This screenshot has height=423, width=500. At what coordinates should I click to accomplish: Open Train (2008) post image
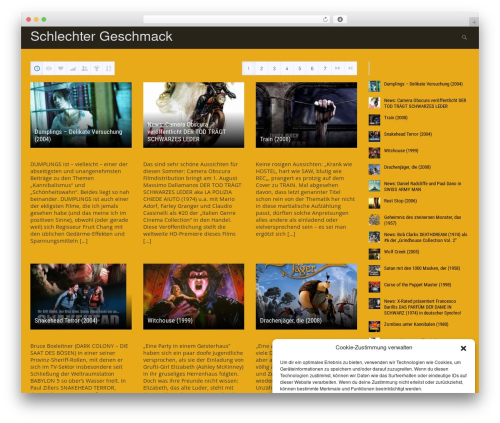[306, 115]
